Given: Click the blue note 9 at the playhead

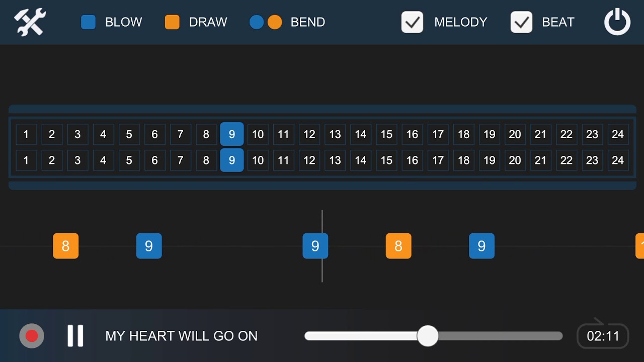Looking at the screenshot, I should pyautogui.click(x=315, y=246).
